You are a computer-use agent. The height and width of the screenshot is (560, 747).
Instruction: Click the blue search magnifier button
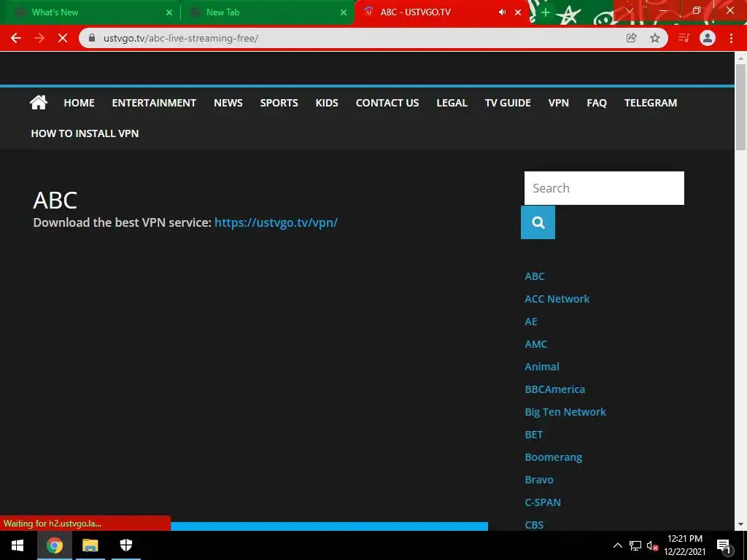pyautogui.click(x=538, y=222)
